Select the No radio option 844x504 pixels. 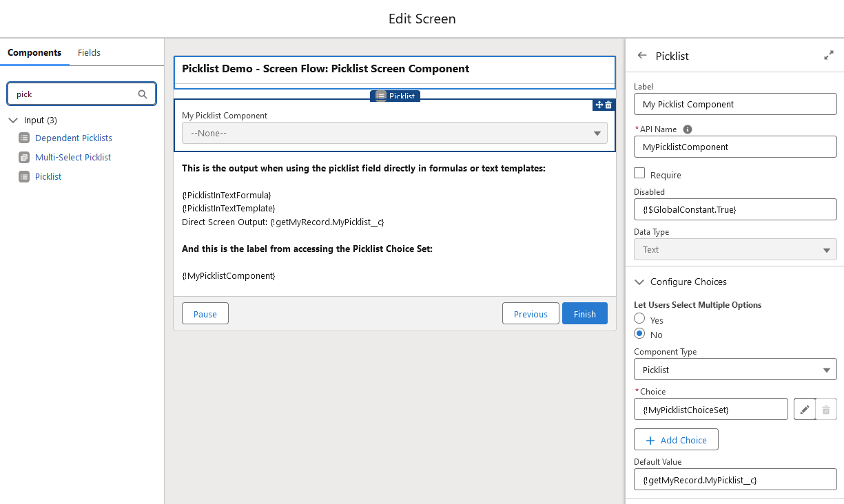pos(639,334)
